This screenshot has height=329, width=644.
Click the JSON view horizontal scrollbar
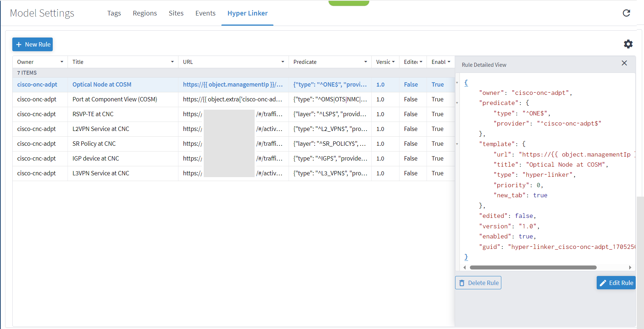click(533, 268)
